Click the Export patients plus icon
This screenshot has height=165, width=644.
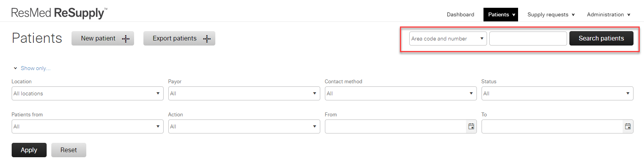[207, 39]
